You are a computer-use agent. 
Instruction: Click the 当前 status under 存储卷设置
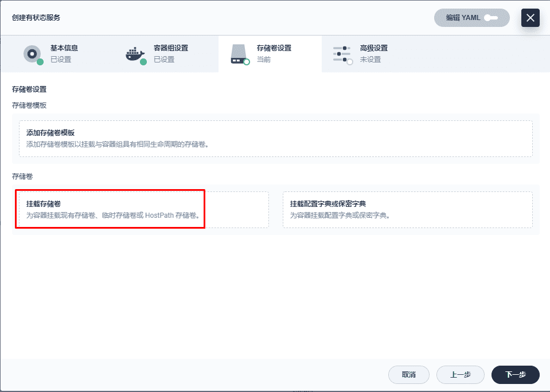click(263, 60)
